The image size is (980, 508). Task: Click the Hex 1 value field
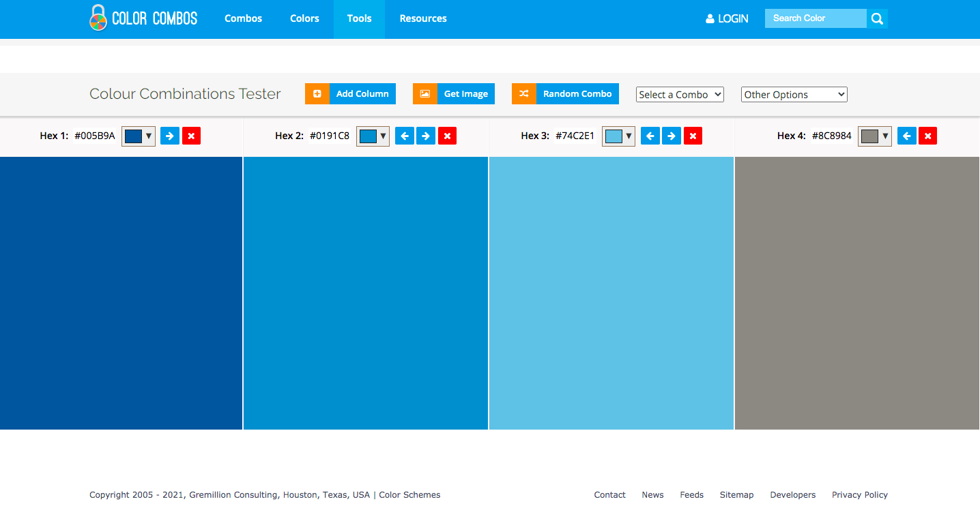(95, 136)
